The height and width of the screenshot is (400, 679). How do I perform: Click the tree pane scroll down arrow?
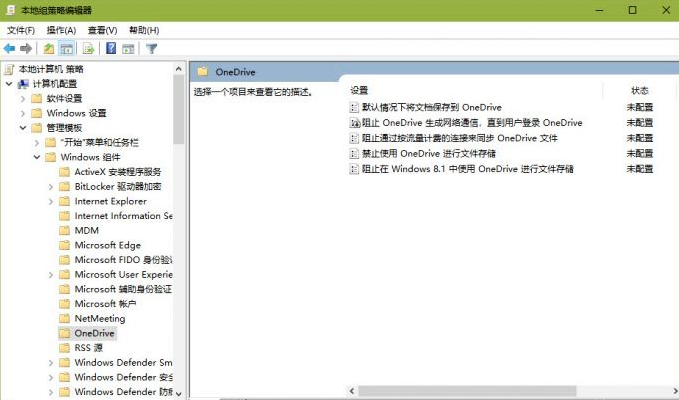(x=179, y=394)
